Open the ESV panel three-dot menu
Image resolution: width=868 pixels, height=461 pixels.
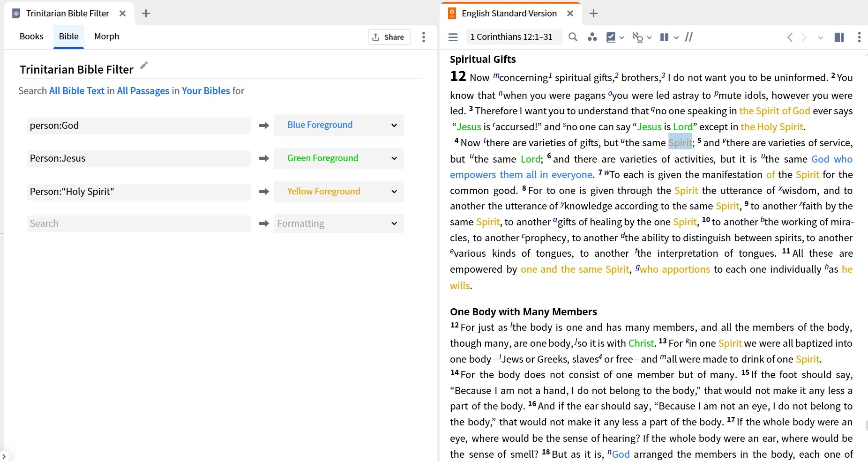tap(860, 37)
